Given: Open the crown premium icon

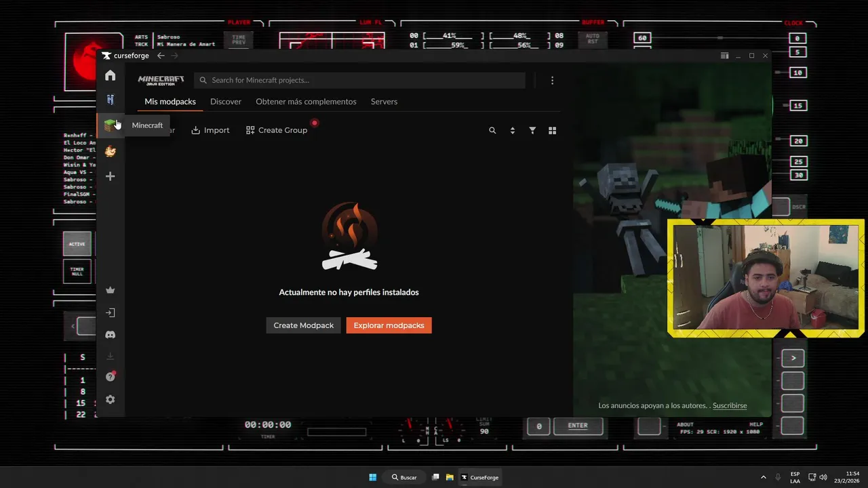Looking at the screenshot, I should coord(110,290).
